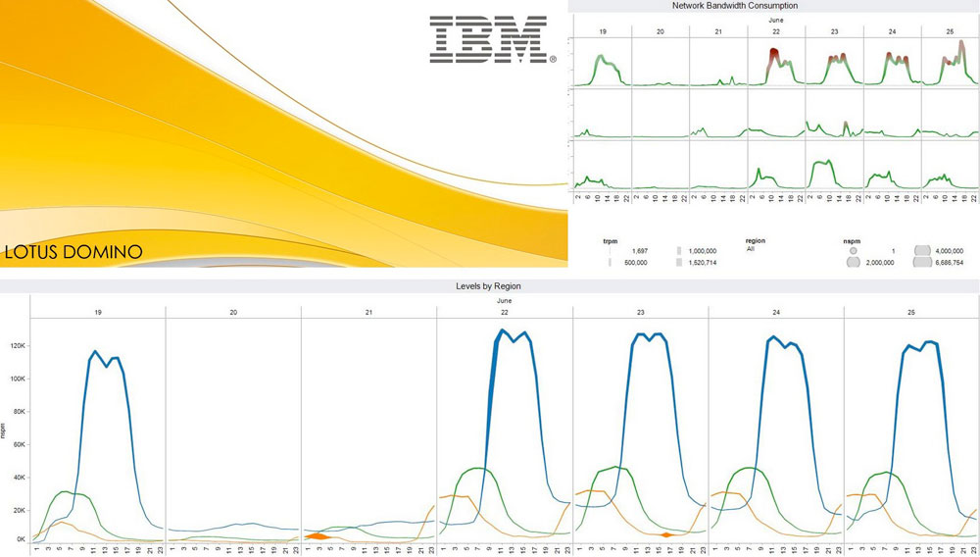
Task: Highlight the trpm 1,520,714 legend bar
Action: click(678, 263)
